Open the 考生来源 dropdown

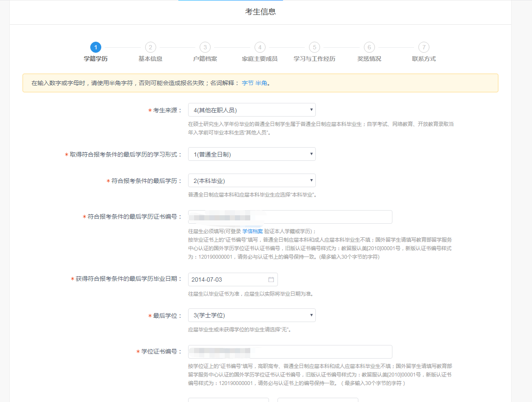[252, 109]
